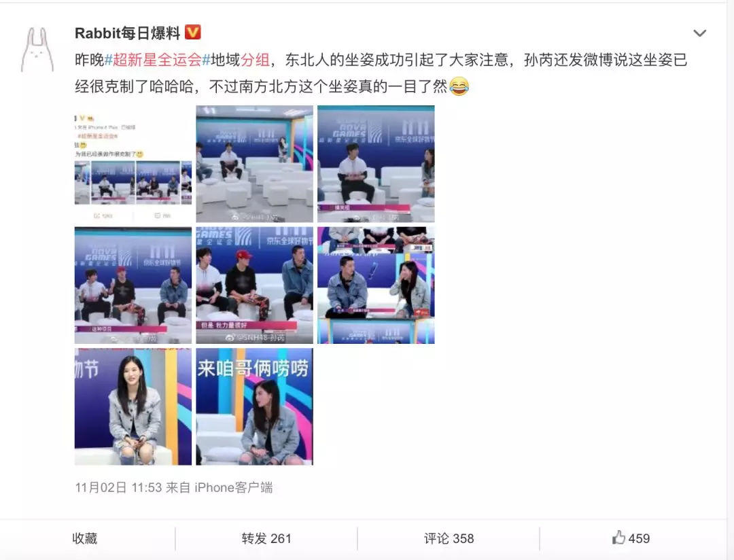Open thumbnail with 来咱哥俩唠唠 caption

255,406
